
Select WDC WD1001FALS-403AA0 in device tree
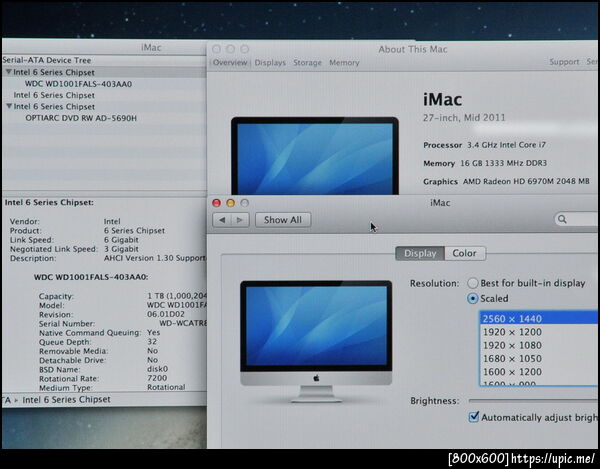click(78, 84)
